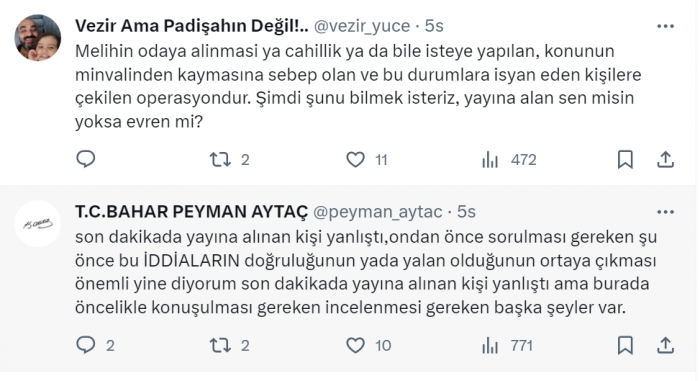Like the tweet by vezir_yuce

click(x=355, y=159)
